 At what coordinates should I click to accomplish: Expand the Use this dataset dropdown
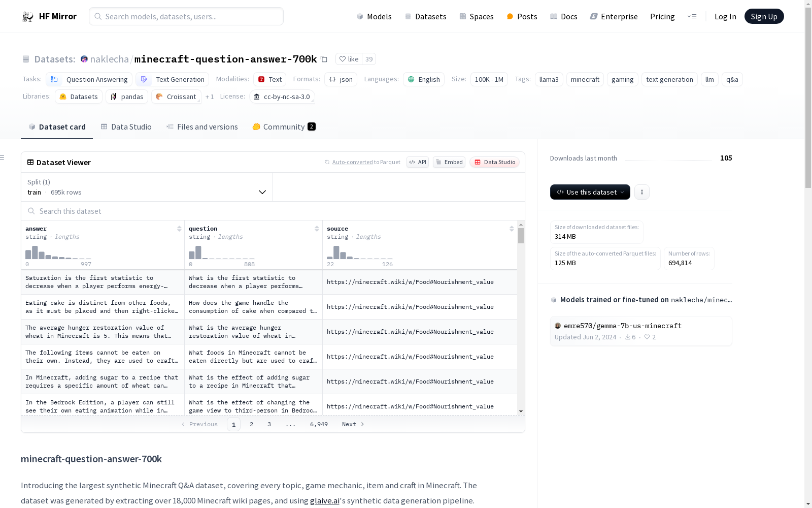pos(590,192)
